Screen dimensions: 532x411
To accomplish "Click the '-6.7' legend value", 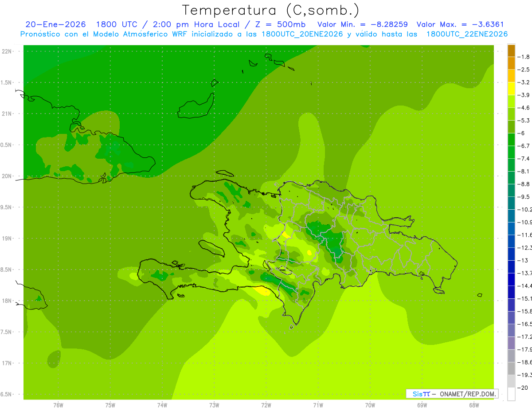I will (524, 146).
